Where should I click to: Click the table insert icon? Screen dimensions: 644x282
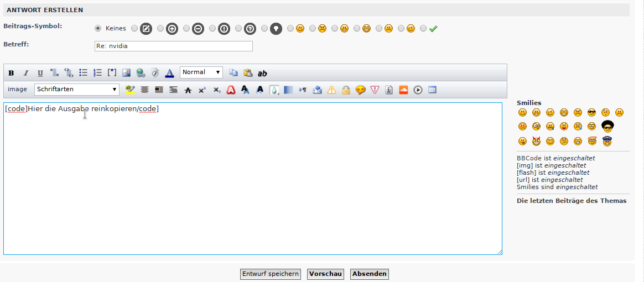pyautogui.click(x=432, y=90)
